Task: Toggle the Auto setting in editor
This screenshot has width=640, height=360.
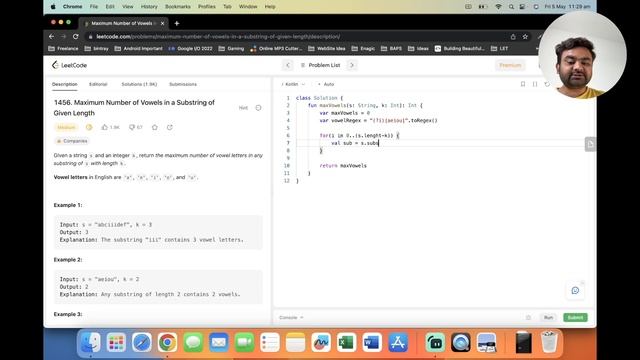Action: pyautogui.click(x=326, y=84)
